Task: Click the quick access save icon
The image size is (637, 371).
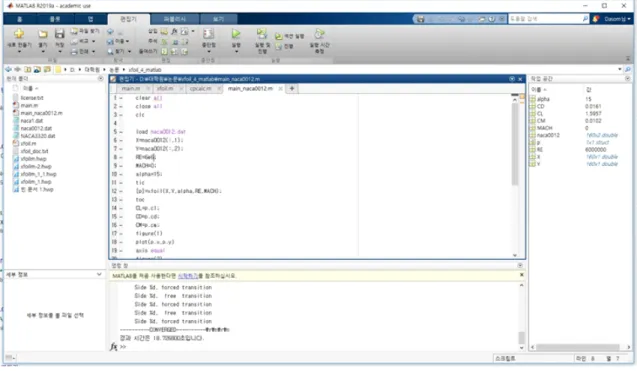Action: click(x=420, y=19)
